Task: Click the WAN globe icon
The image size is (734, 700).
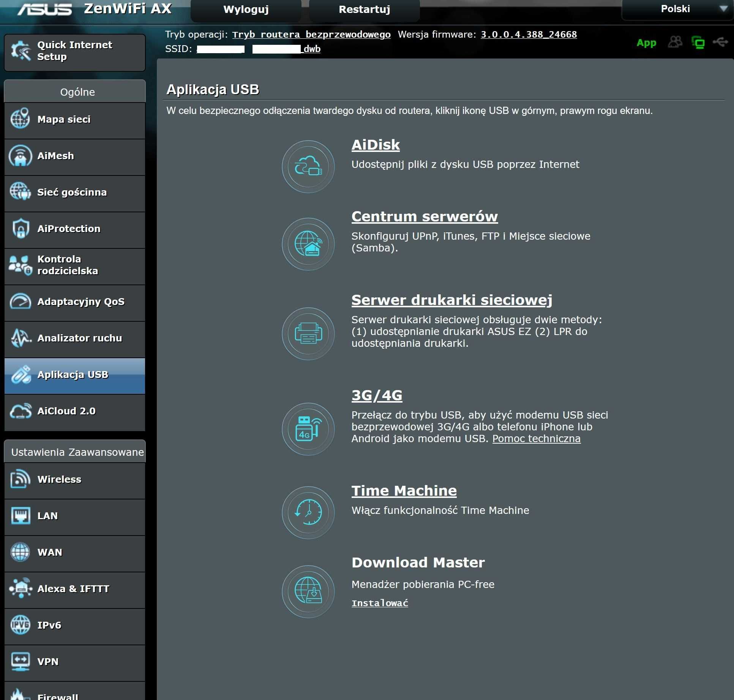Action: 20,552
